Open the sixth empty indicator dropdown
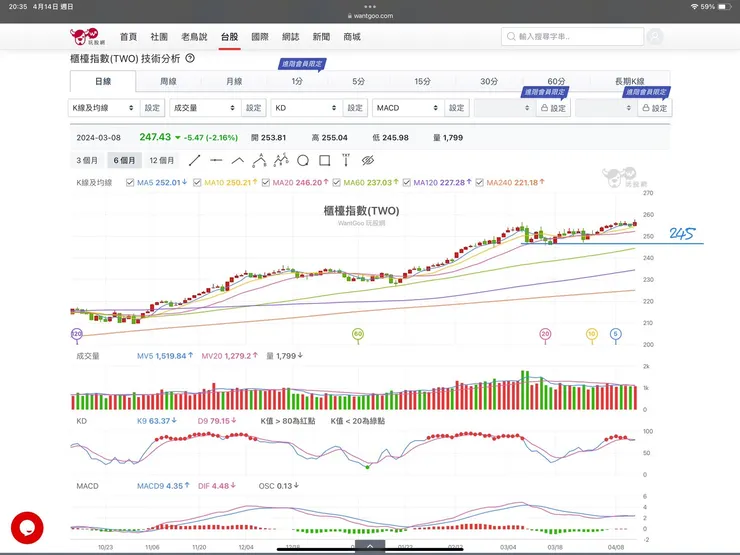740x555 pixels. click(x=606, y=108)
